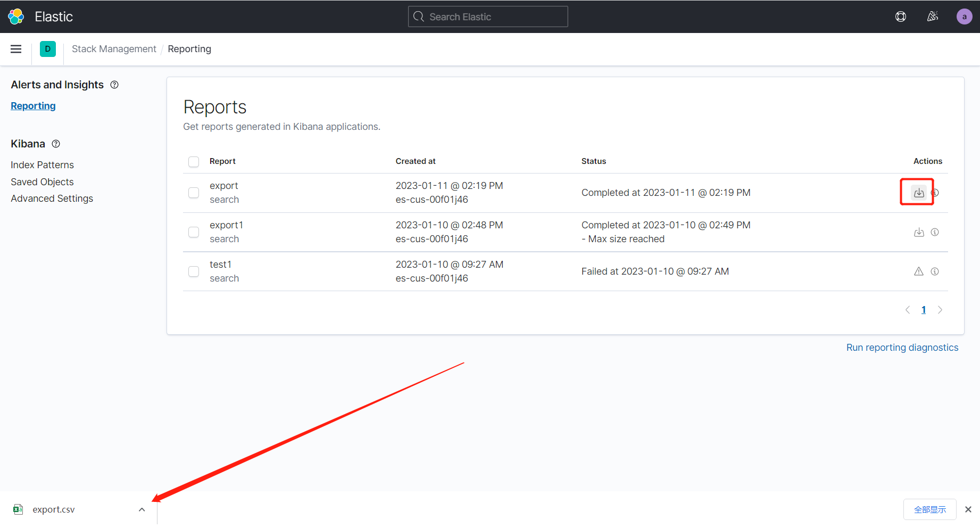Open the hamburger navigation menu
980x528 pixels.
pyautogui.click(x=16, y=49)
